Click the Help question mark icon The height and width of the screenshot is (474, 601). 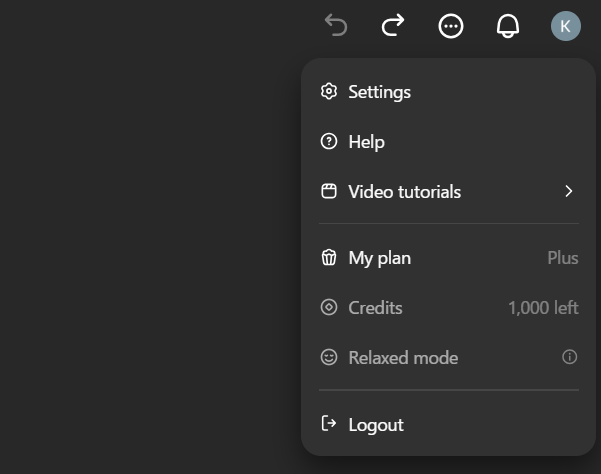click(329, 141)
